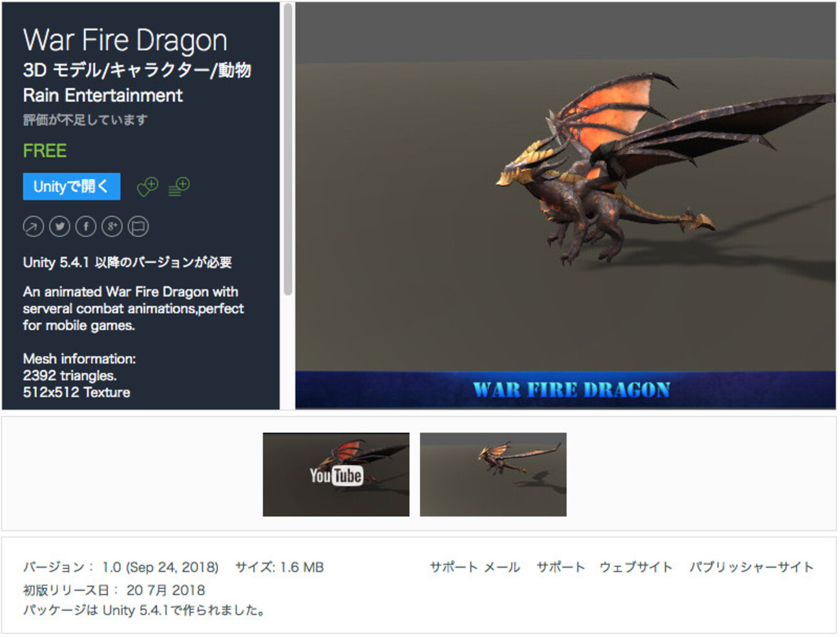Open the Rain Entertainment publisher page

[103, 96]
